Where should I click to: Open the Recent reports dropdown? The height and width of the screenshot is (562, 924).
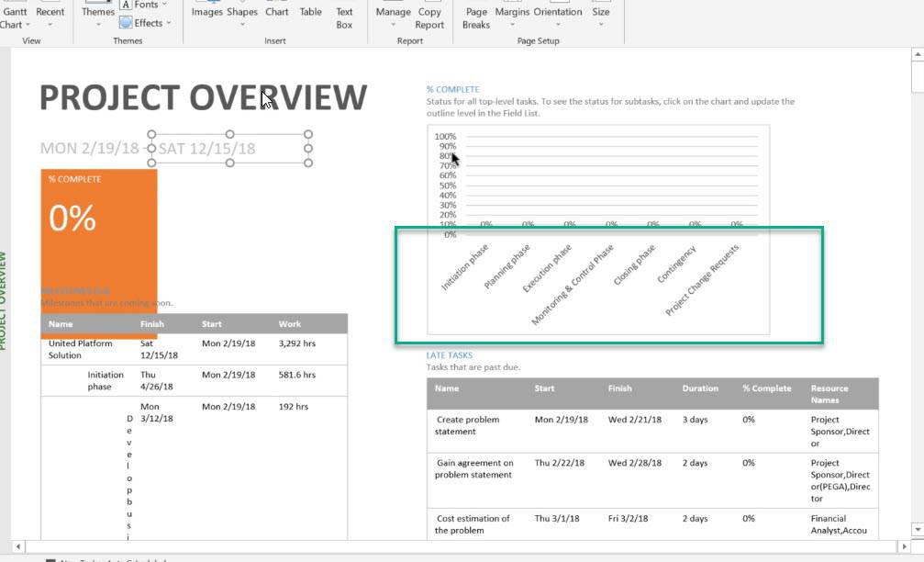[x=50, y=17]
